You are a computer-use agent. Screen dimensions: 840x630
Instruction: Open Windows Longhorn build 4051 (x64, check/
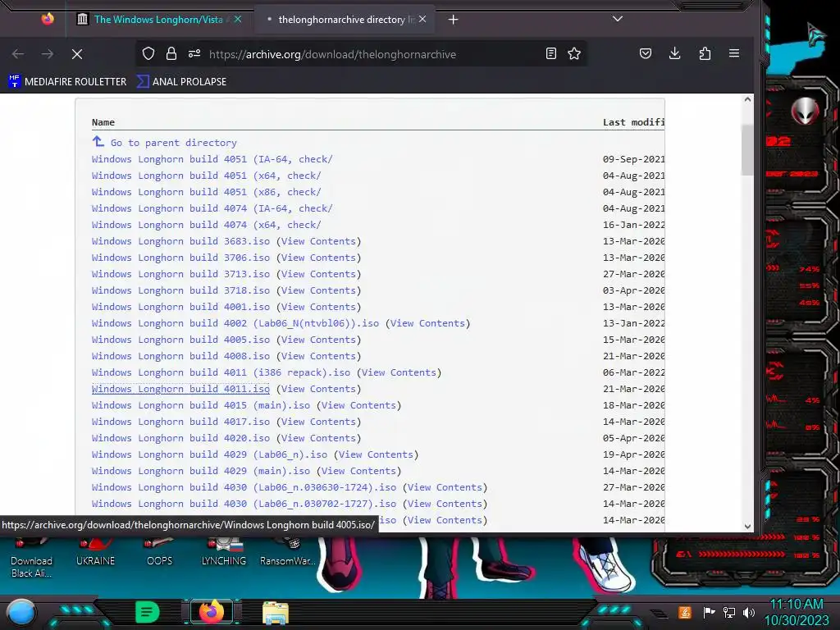(206, 176)
